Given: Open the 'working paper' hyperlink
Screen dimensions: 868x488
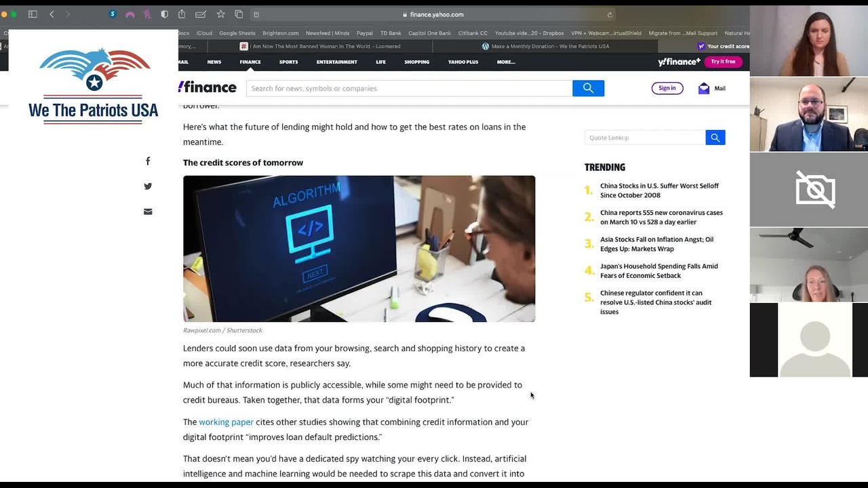Looking at the screenshot, I should [x=226, y=422].
